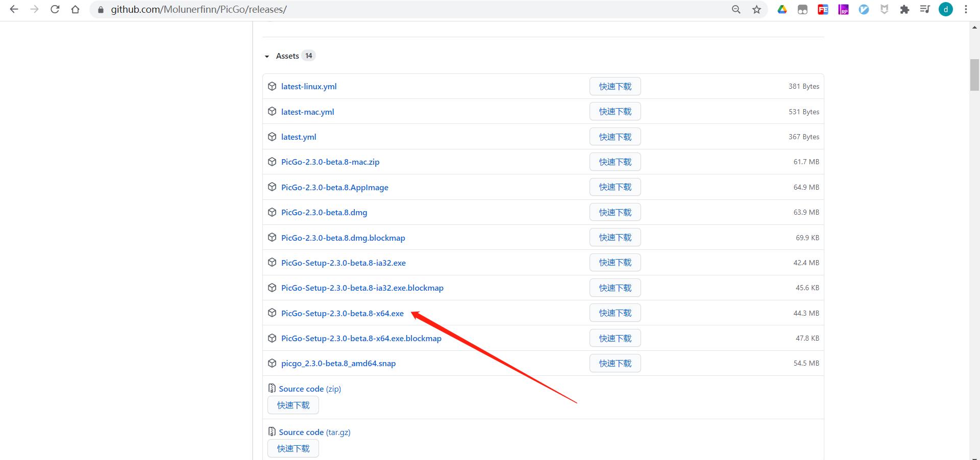
Task: Download picgo_2.3.0-beta.8_amd64.snap link
Action: (x=338, y=363)
